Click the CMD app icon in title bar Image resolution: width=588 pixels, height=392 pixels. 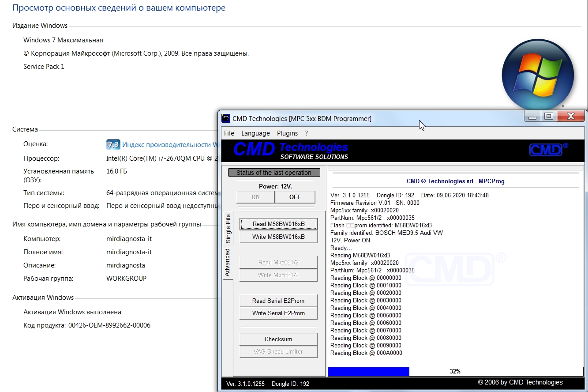click(225, 118)
